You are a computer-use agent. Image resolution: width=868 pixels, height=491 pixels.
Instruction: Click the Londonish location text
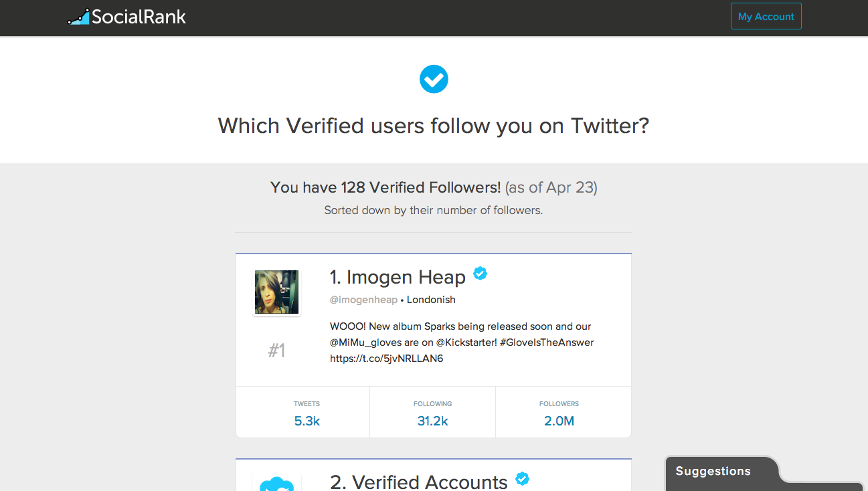point(431,300)
